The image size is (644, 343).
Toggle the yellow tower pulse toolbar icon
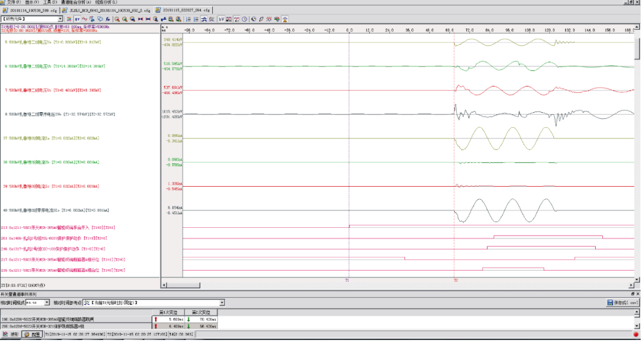click(284, 19)
